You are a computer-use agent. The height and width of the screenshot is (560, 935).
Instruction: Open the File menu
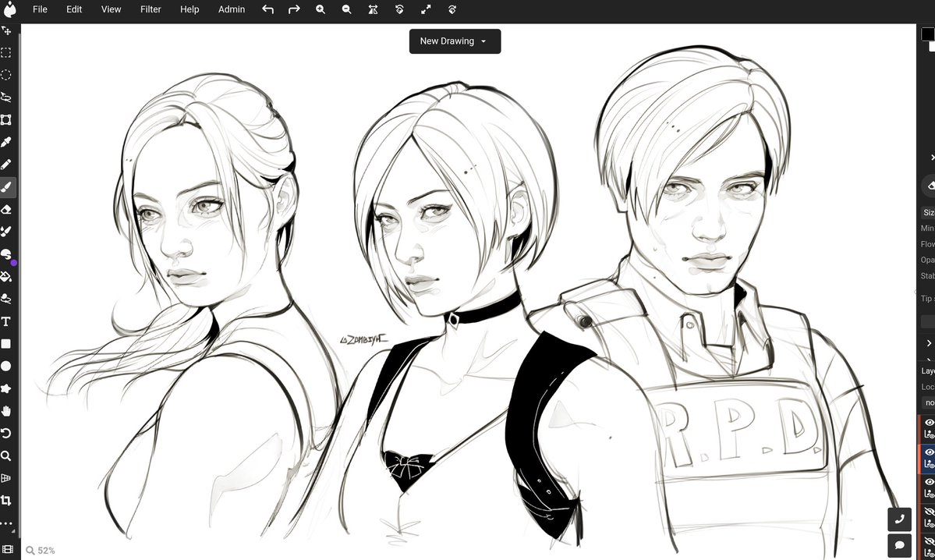(40, 9)
